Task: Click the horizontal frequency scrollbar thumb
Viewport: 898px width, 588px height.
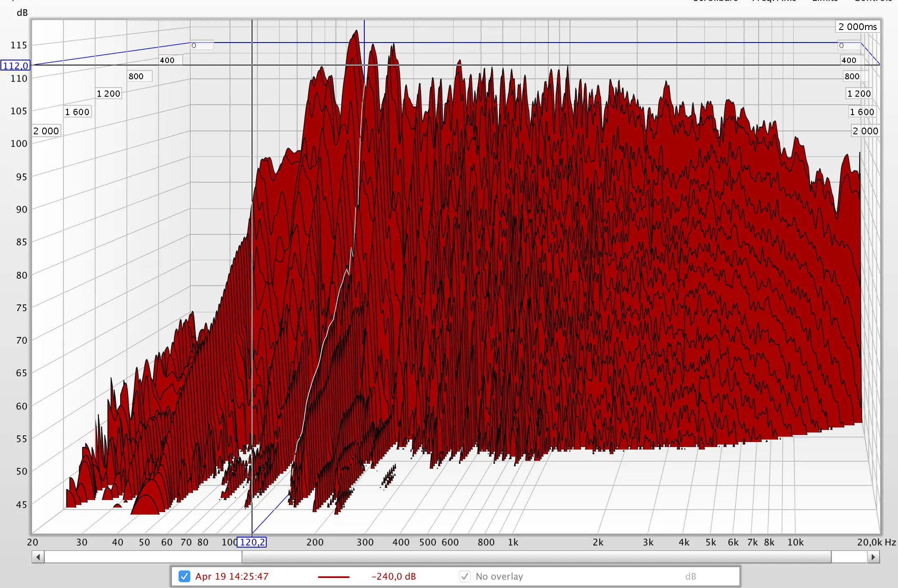Action: coord(536,557)
